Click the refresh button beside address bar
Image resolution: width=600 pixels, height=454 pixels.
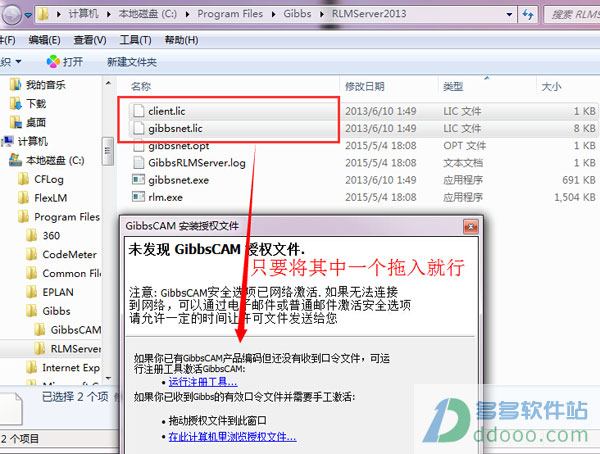pos(528,15)
